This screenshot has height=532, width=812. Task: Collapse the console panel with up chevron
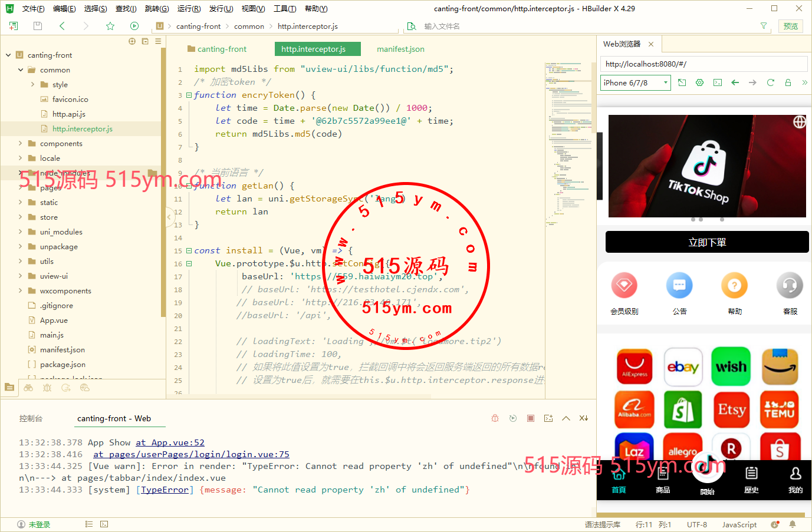(x=566, y=418)
